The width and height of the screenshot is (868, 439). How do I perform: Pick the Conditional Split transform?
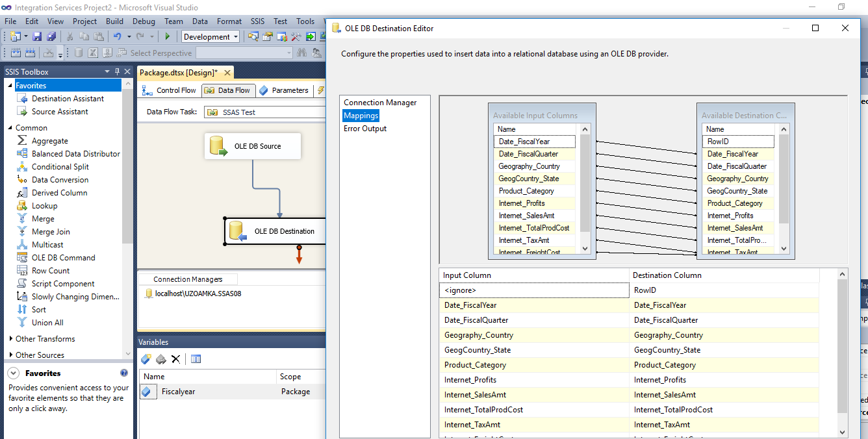coord(60,167)
